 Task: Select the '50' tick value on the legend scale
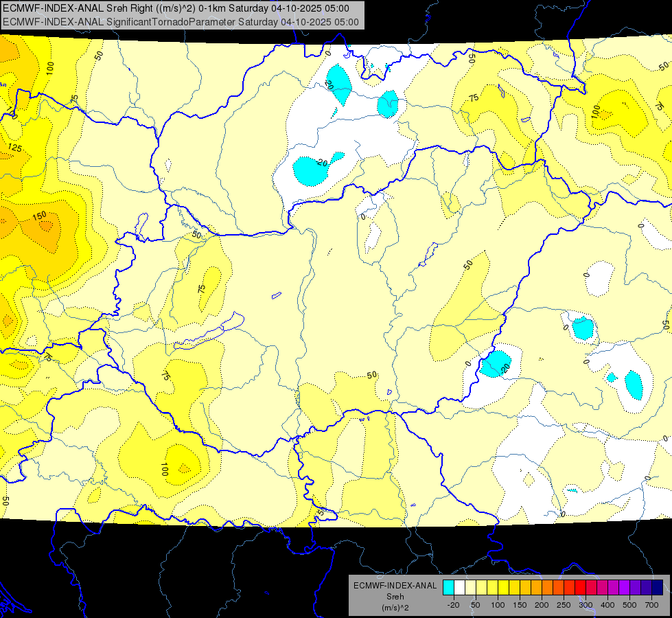[475, 605]
